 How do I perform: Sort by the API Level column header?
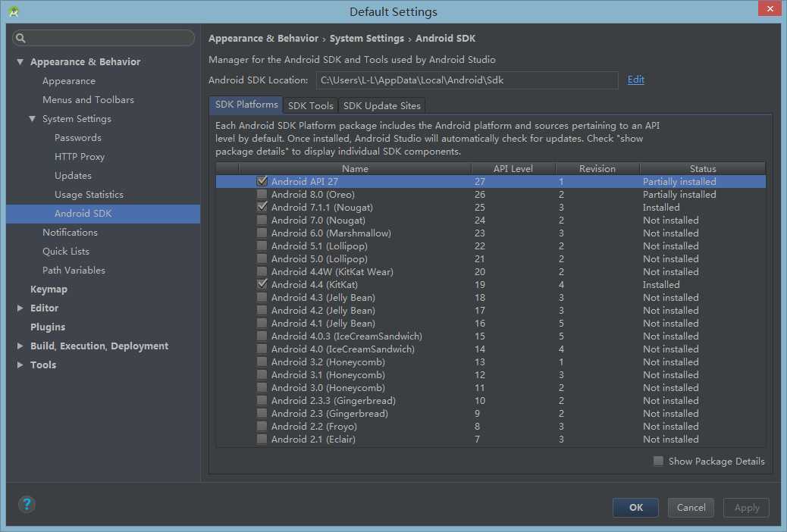(x=513, y=168)
